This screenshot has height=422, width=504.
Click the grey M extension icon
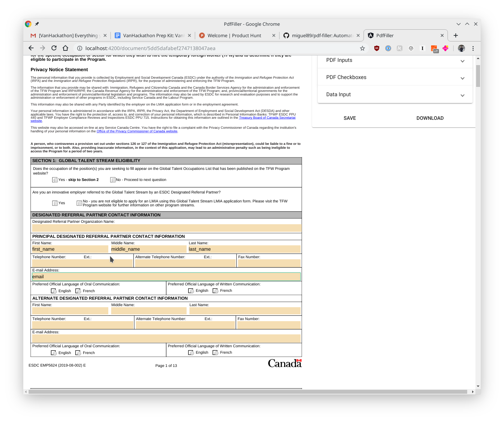coord(400,48)
